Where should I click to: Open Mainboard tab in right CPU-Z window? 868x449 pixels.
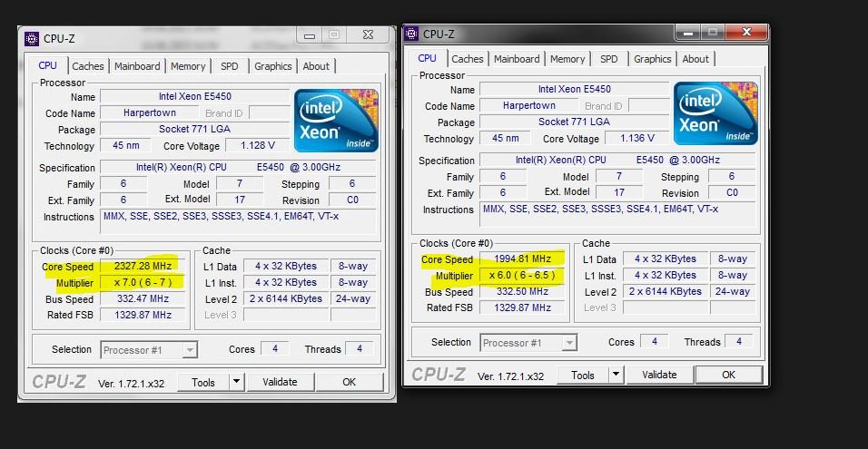(517, 59)
